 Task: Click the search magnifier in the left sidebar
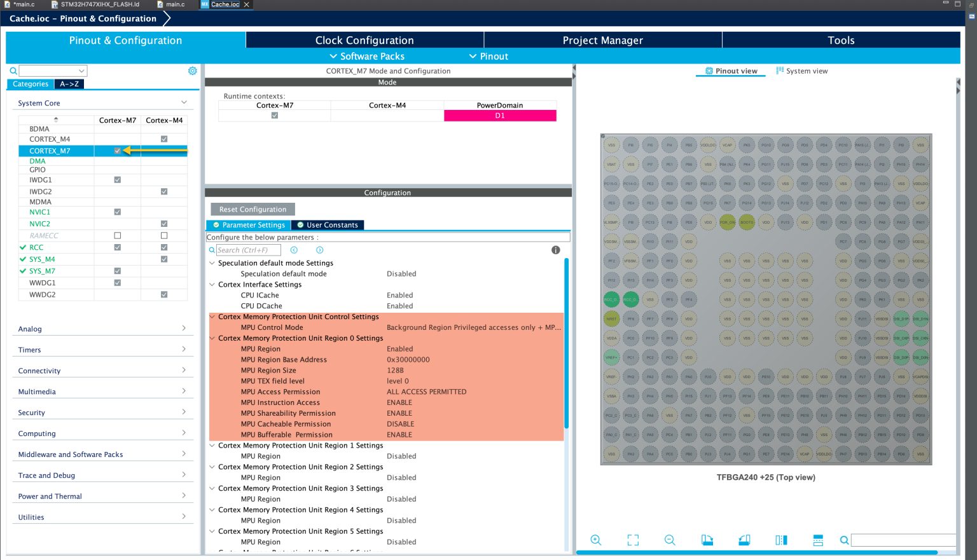pyautogui.click(x=13, y=71)
